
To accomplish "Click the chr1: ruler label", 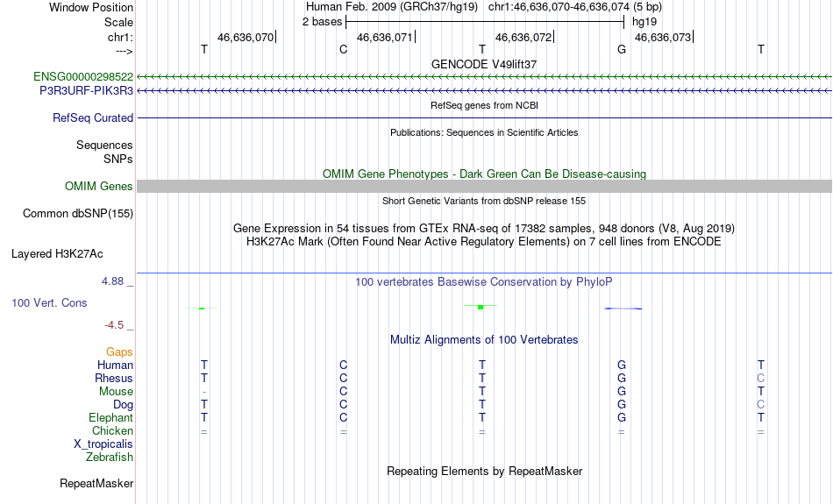I will [x=120, y=37].
